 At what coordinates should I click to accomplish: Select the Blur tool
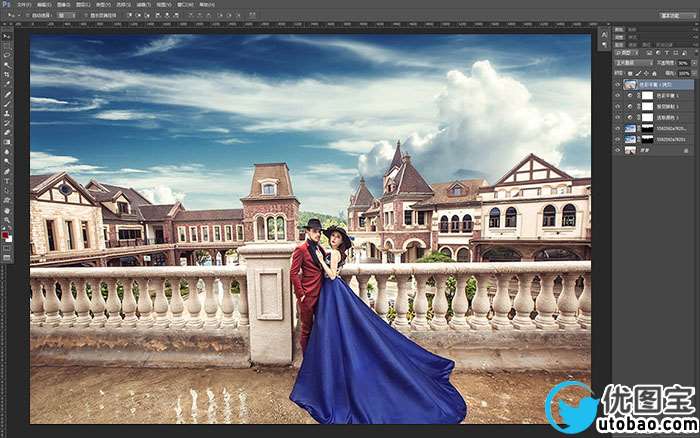point(6,152)
